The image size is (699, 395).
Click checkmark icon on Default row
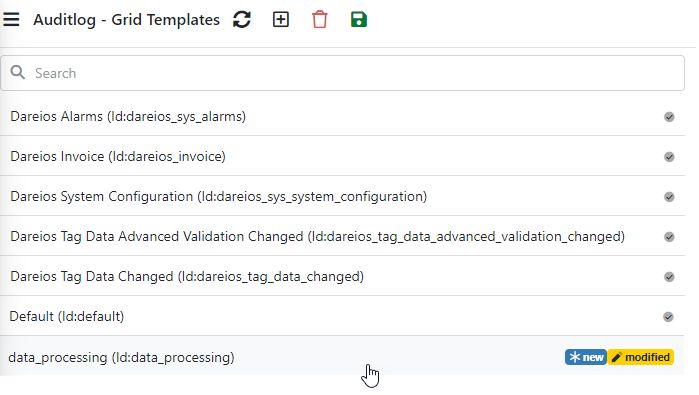tap(668, 317)
